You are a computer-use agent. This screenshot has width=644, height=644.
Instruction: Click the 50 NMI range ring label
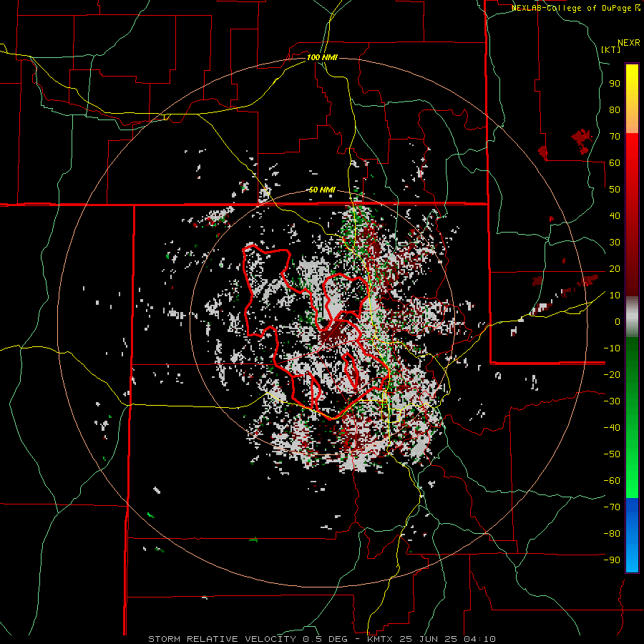[x=322, y=190]
